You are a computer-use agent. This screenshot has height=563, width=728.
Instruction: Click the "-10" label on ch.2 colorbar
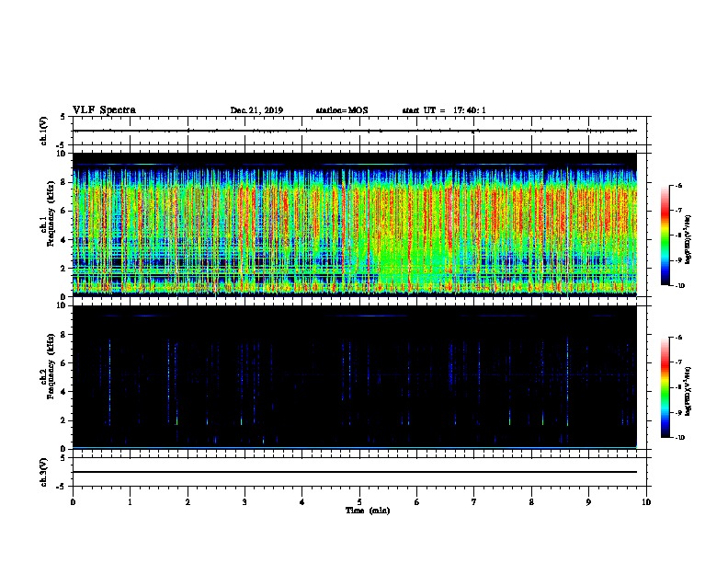coord(679,438)
